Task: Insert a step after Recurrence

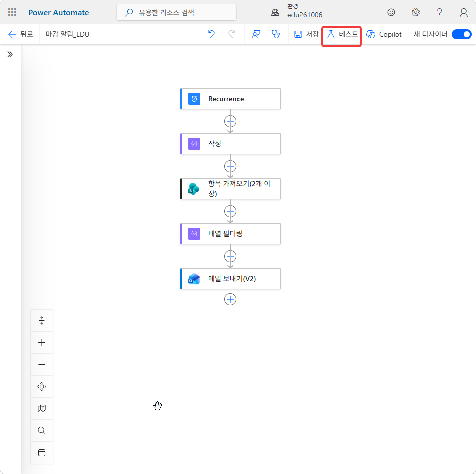Action: pyautogui.click(x=230, y=121)
